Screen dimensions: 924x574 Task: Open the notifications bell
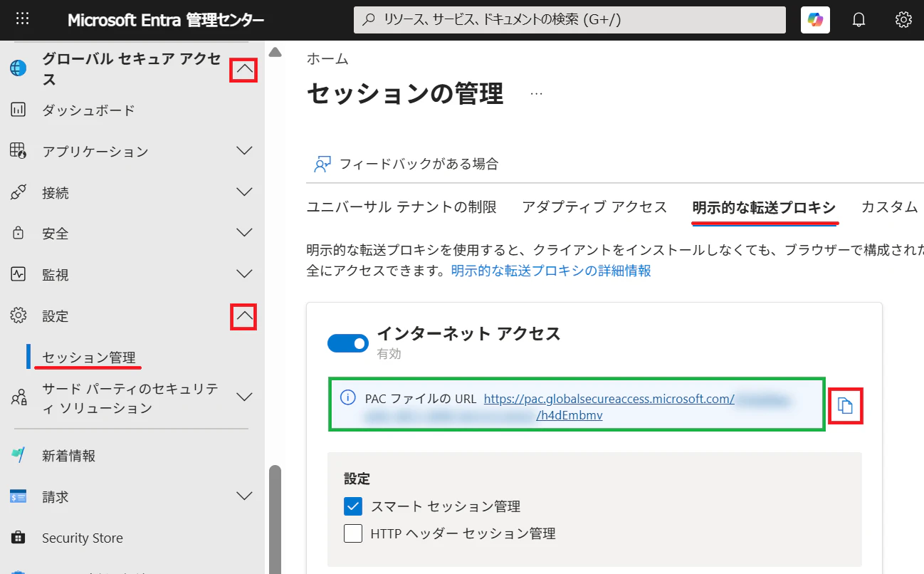(859, 20)
